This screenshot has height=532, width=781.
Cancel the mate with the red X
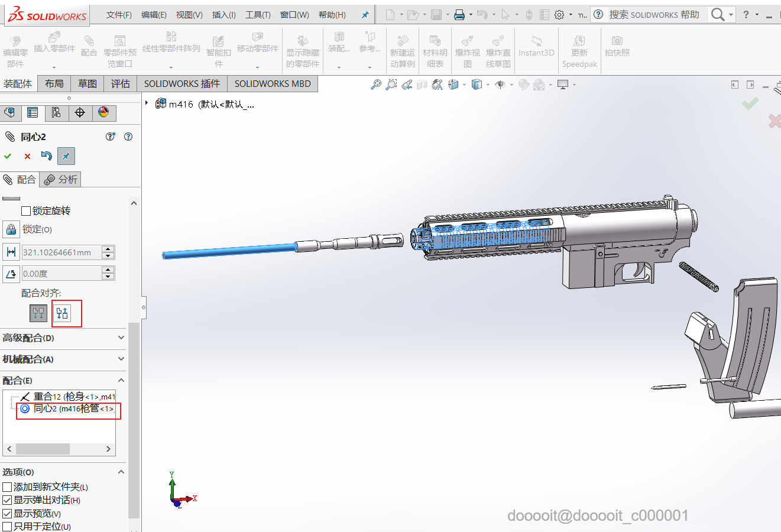[27, 156]
